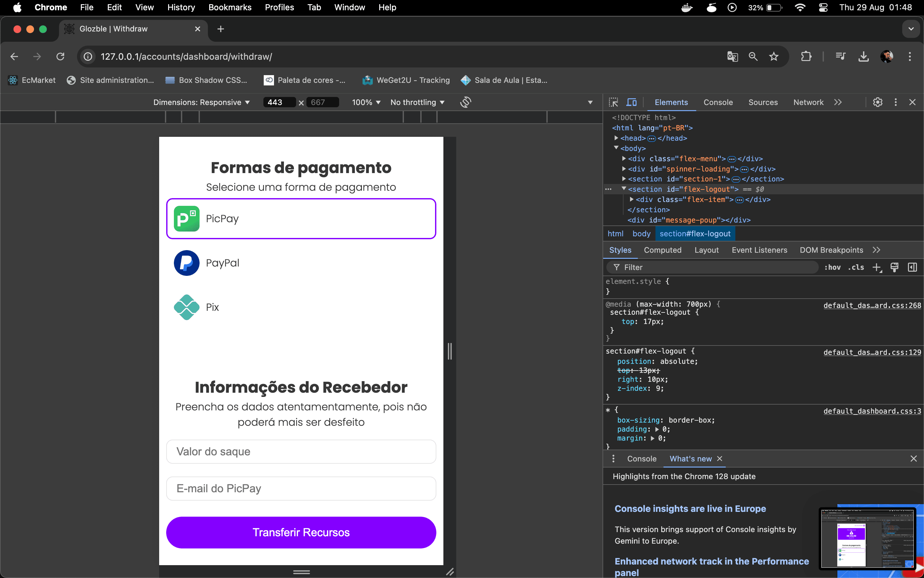Viewport: 924px width, 578px height.
Task: Select the PayPal payment option
Action: pos(301,263)
